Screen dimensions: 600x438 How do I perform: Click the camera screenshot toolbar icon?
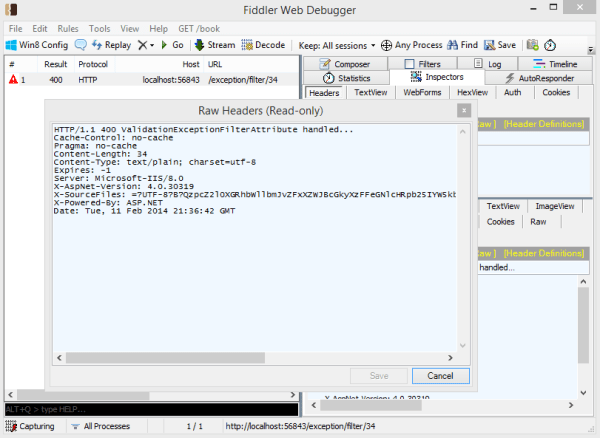click(533, 45)
